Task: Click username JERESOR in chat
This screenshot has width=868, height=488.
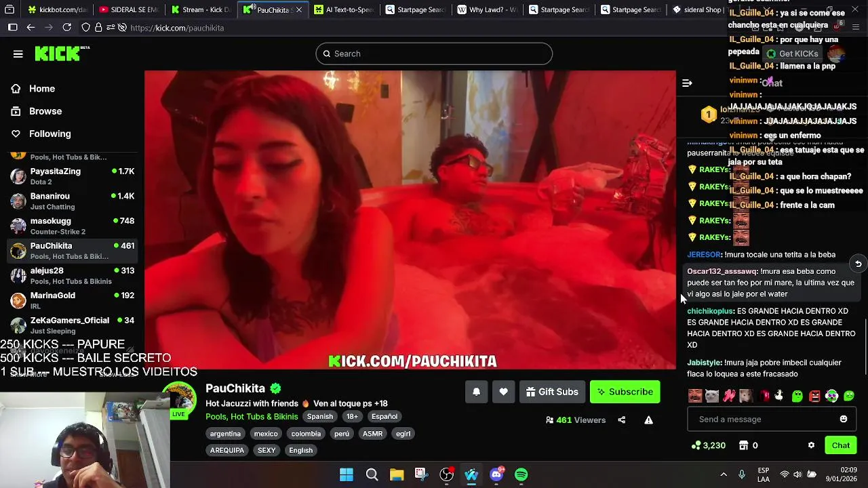Action: tap(704, 255)
